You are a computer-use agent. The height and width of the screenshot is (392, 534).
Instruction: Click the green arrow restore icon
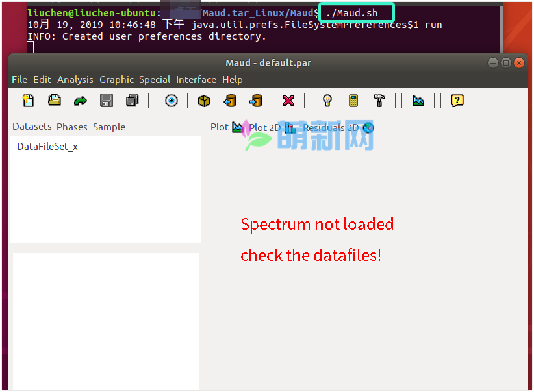[81, 101]
